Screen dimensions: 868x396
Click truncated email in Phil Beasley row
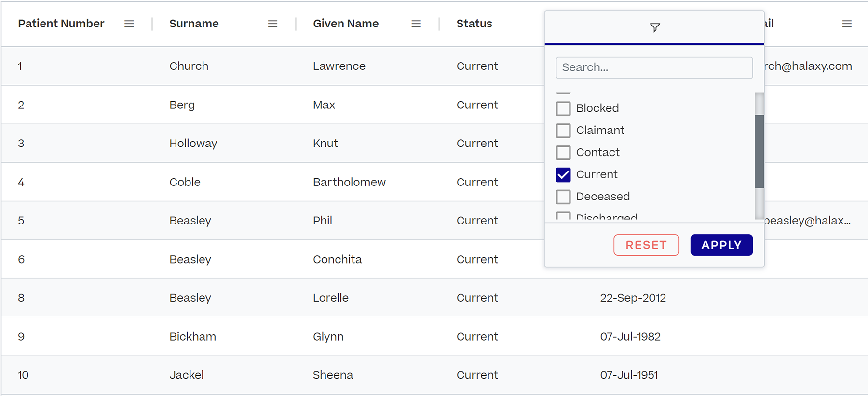[x=808, y=221]
